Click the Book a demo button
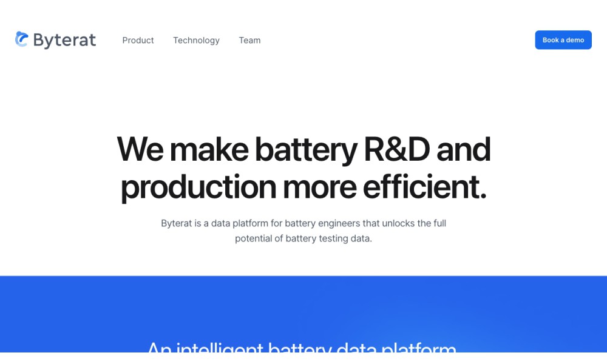607x364 pixels. click(563, 40)
